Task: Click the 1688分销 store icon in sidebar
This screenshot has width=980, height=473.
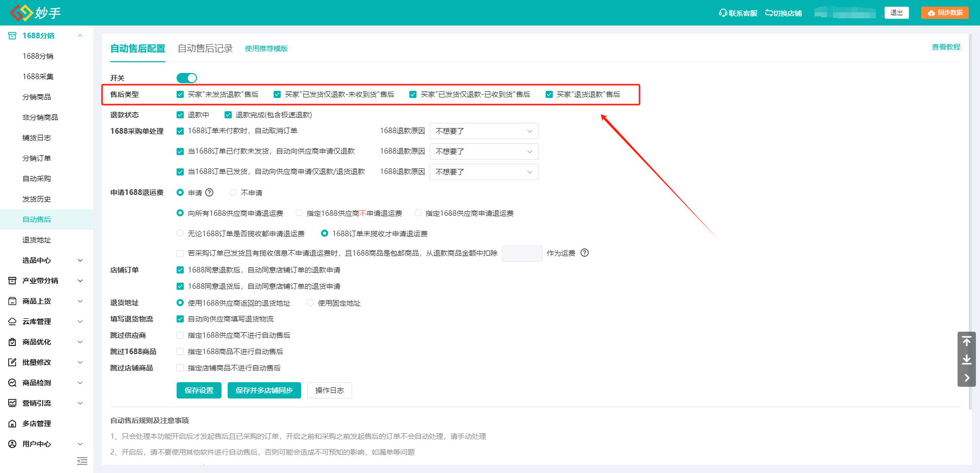Action: click(12, 36)
